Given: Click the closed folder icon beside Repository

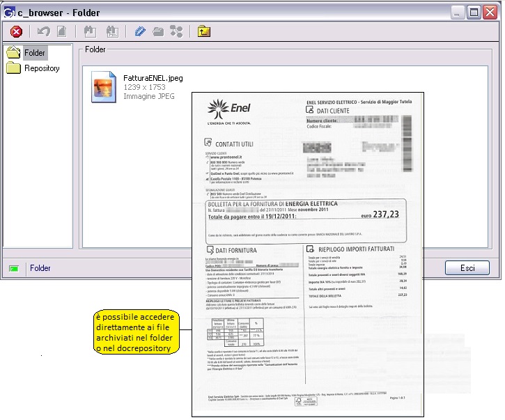Looking at the screenshot, I should pos(13,68).
